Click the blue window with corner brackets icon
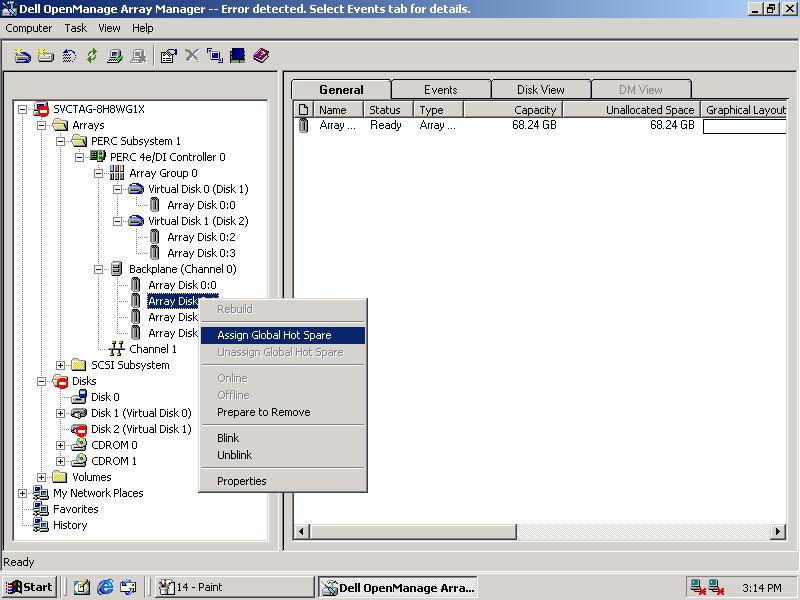This screenshot has width=800, height=600. click(215, 56)
